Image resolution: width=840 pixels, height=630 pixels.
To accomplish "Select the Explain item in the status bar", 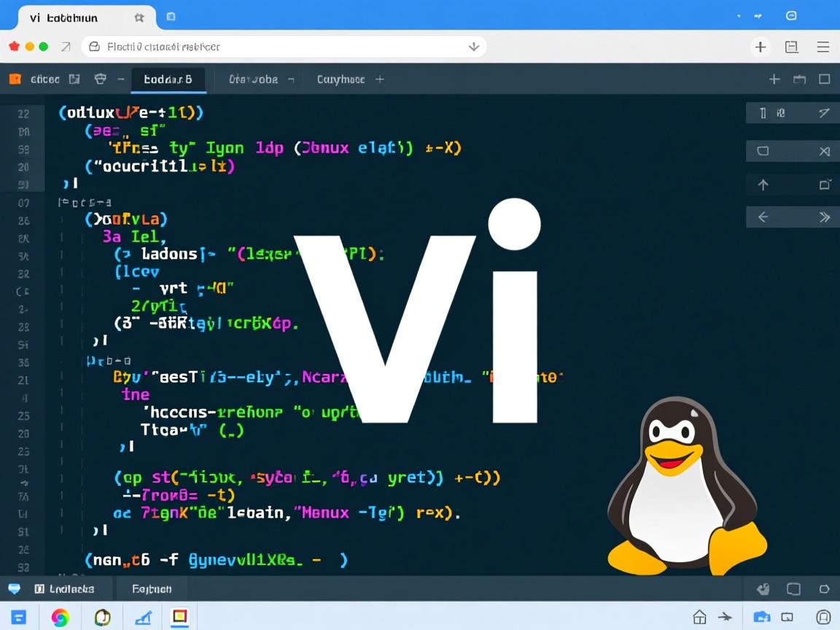I will pyautogui.click(x=152, y=588).
